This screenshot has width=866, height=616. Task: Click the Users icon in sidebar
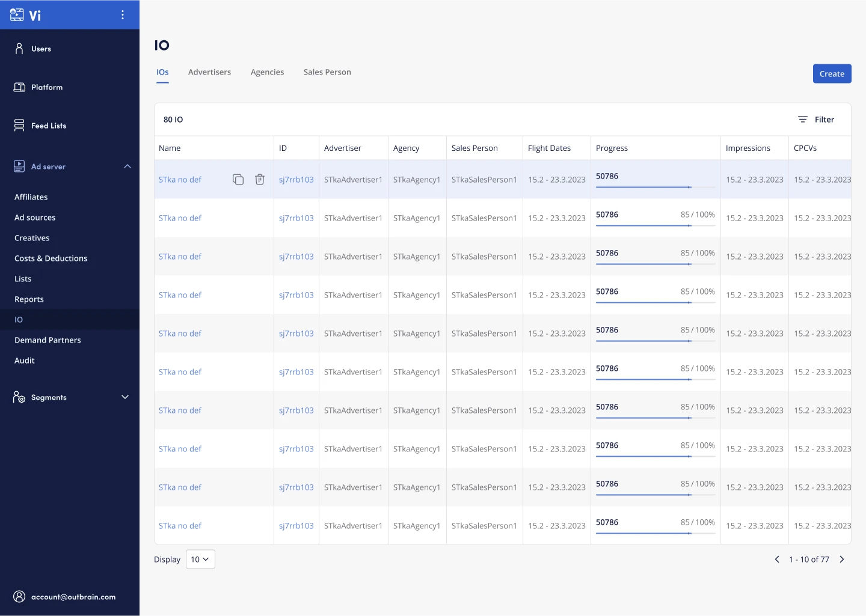coord(19,49)
